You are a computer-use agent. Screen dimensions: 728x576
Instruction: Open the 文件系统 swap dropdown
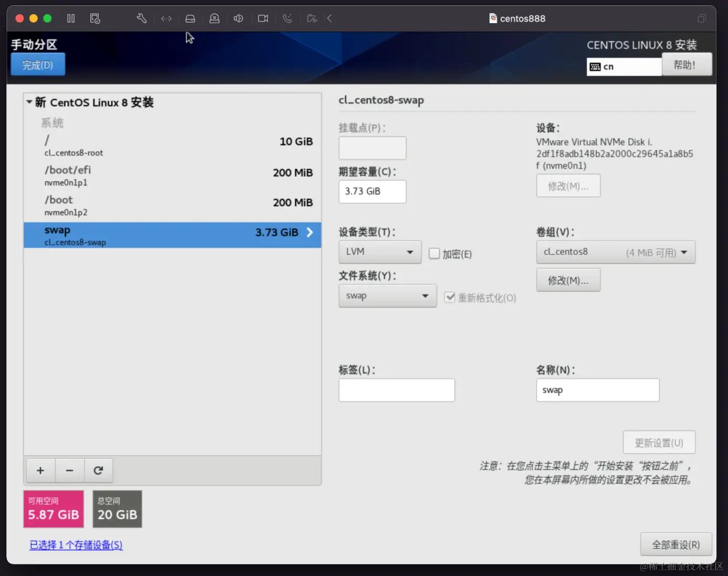coord(388,296)
